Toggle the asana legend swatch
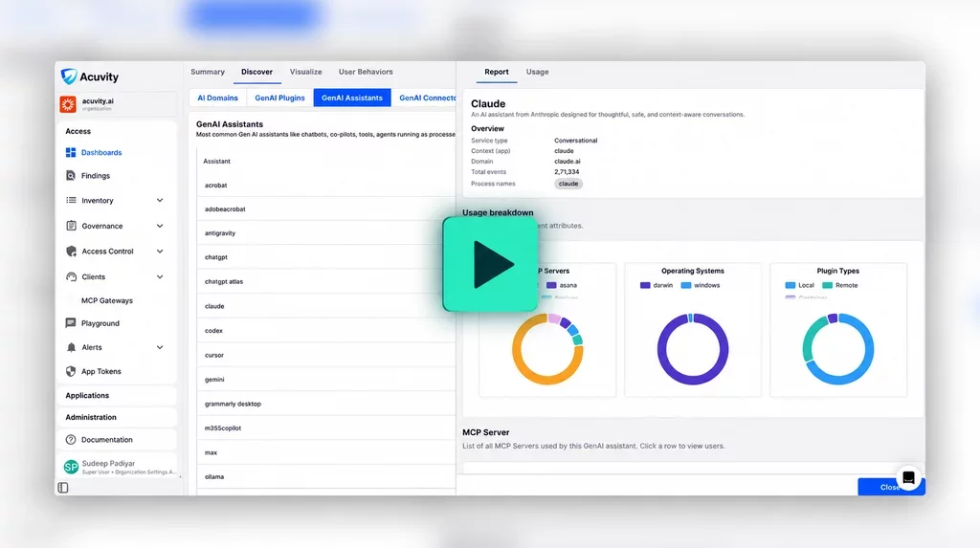 coord(551,285)
